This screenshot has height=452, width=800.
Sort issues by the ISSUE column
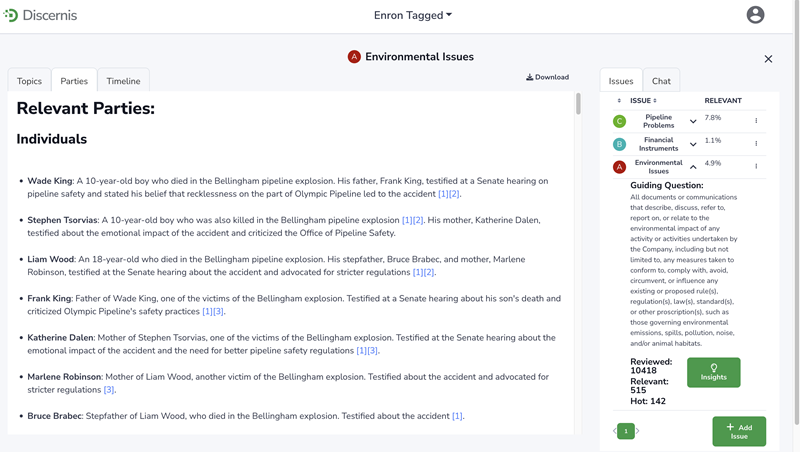[643, 101]
